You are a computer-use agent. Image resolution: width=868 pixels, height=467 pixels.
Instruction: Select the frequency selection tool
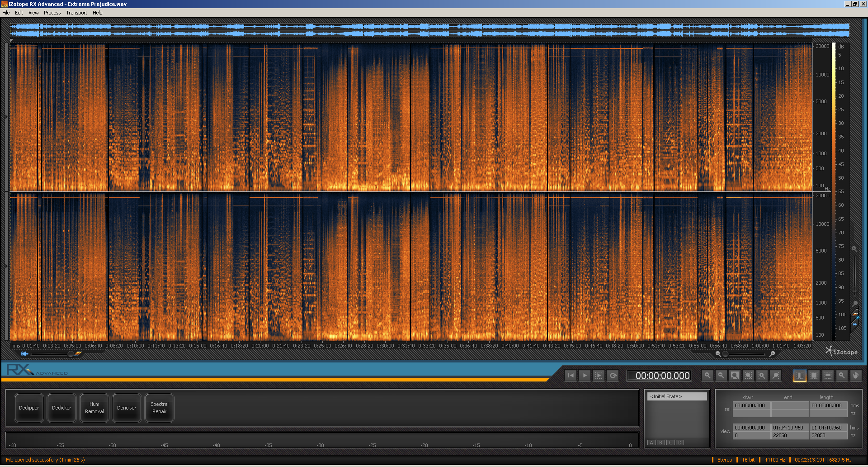point(828,376)
